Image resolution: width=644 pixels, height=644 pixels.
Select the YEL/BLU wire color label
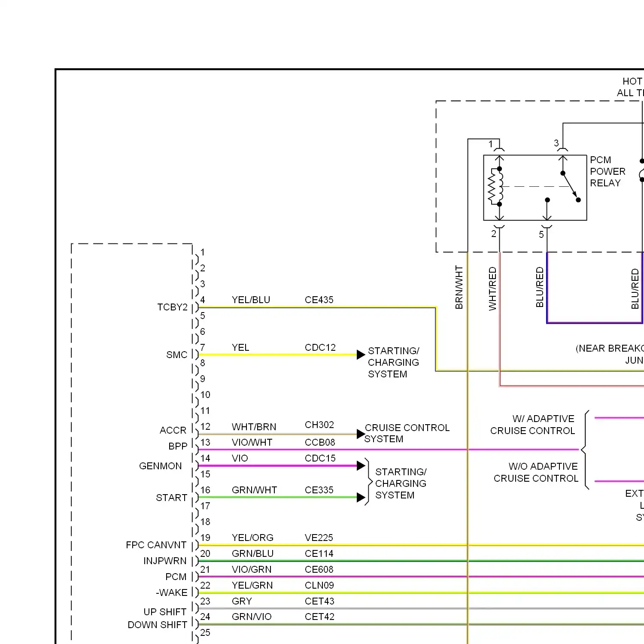[251, 300]
